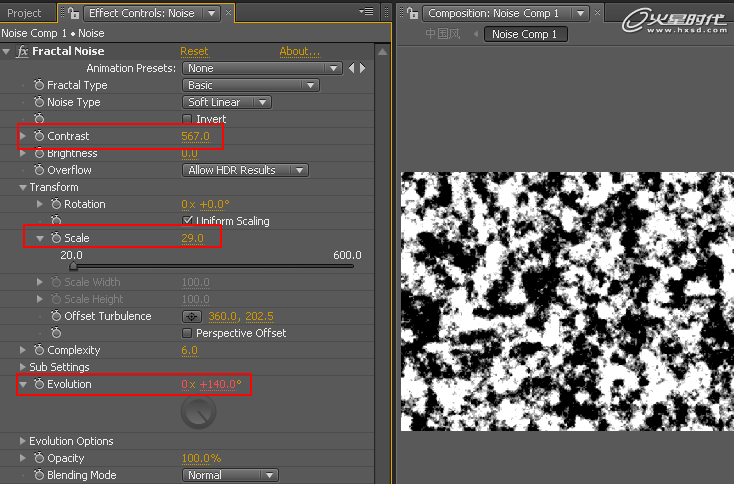Uncheck Uniform Scaling checkbox
734x484 pixels.
coord(187,220)
